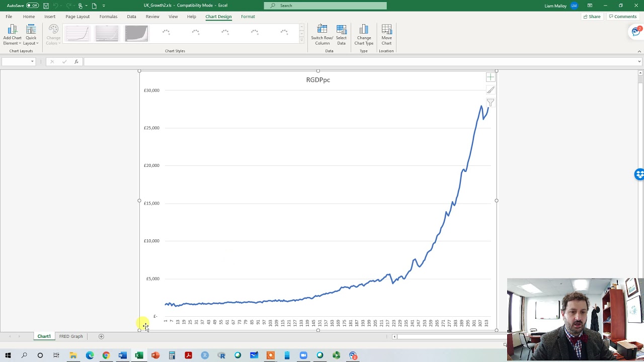The height and width of the screenshot is (362, 644).
Task: Click the RGDPpc chart title
Action: [318, 80]
